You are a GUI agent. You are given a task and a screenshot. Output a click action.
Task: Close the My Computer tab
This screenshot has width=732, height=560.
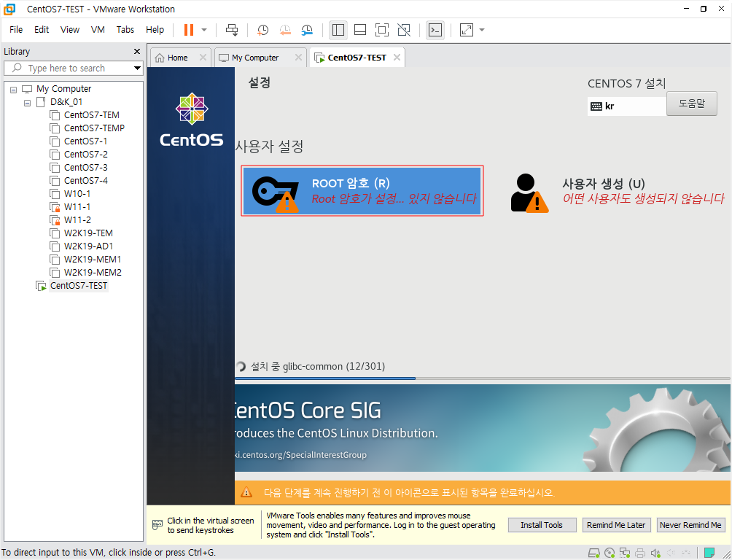[x=298, y=57]
